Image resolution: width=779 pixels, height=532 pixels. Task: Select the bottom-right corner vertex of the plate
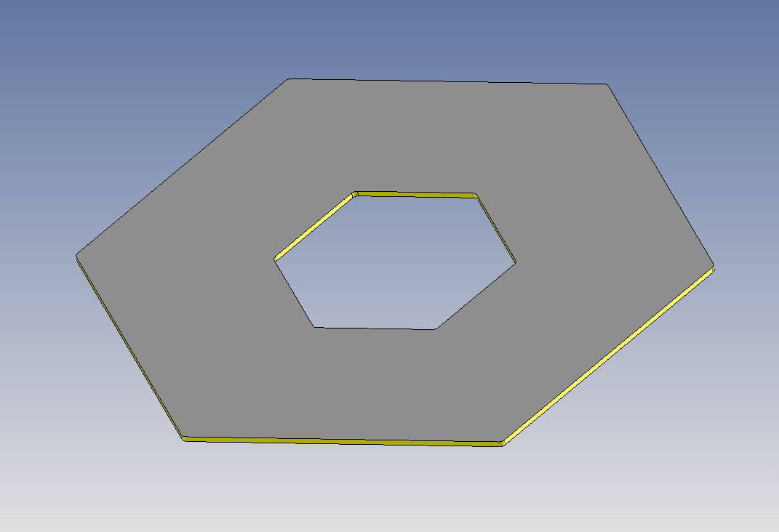[x=501, y=441]
